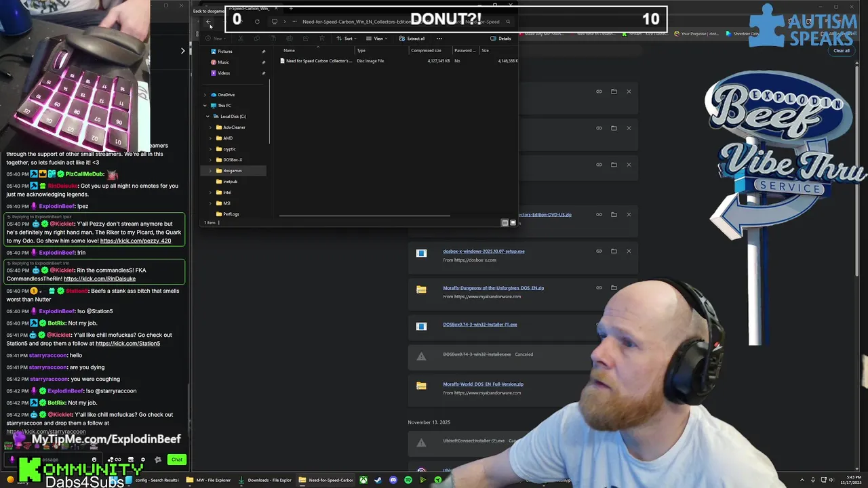Click Clear all in the downloads page
Viewport: 868px width, 488px height.
[x=841, y=51]
